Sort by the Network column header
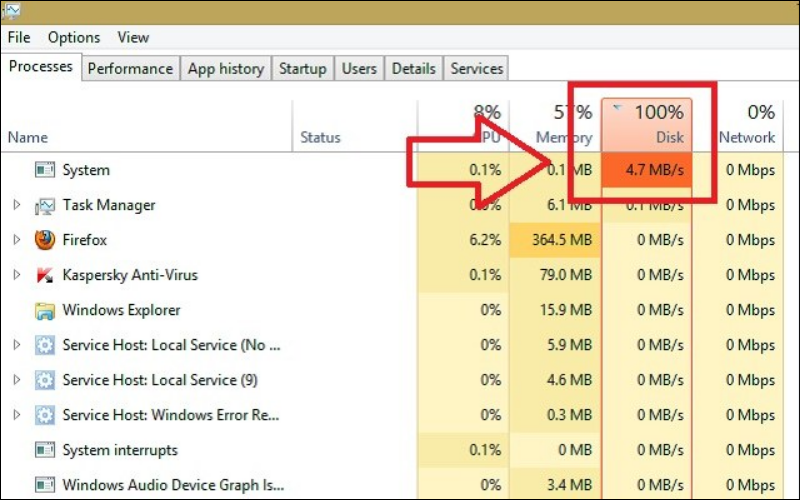Screen dimensions: 800x500 pos(738,124)
